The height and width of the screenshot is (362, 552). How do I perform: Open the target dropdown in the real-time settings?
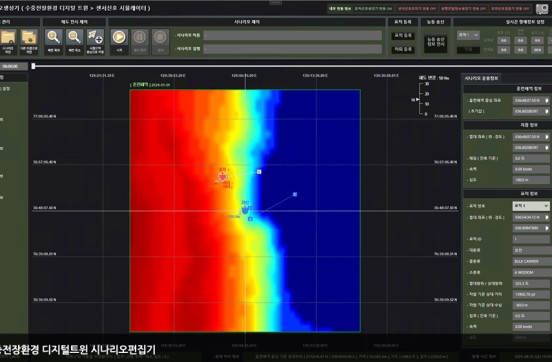click(468, 35)
